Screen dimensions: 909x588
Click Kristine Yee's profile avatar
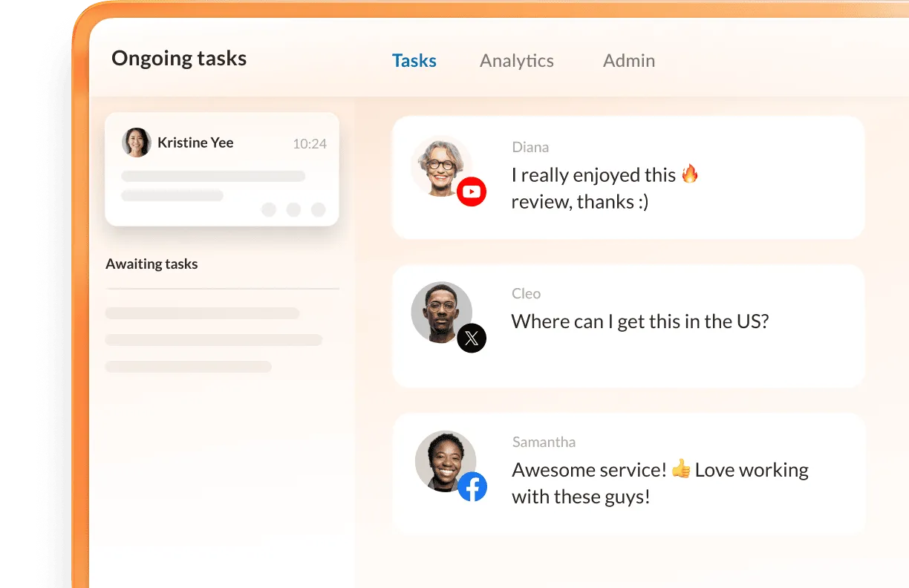tap(137, 143)
